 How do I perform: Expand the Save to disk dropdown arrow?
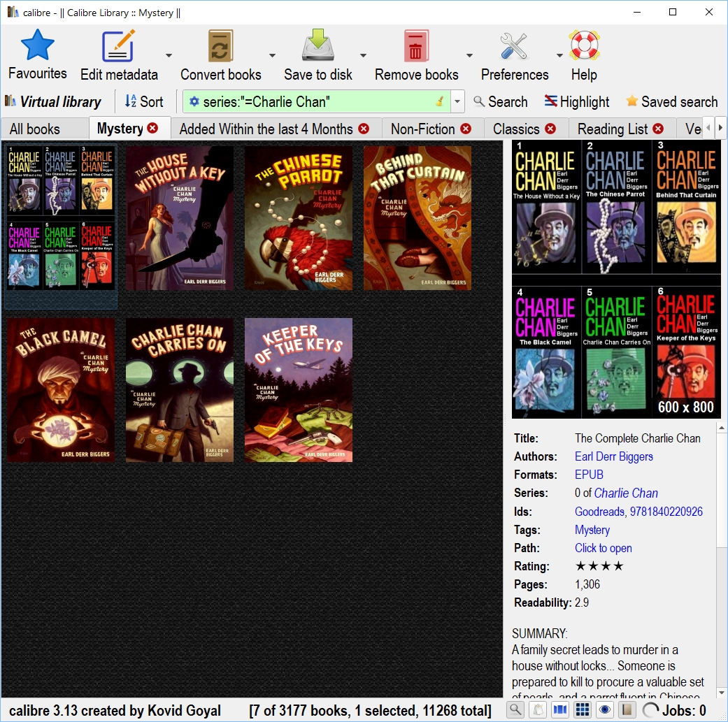pyautogui.click(x=363, y=55)
